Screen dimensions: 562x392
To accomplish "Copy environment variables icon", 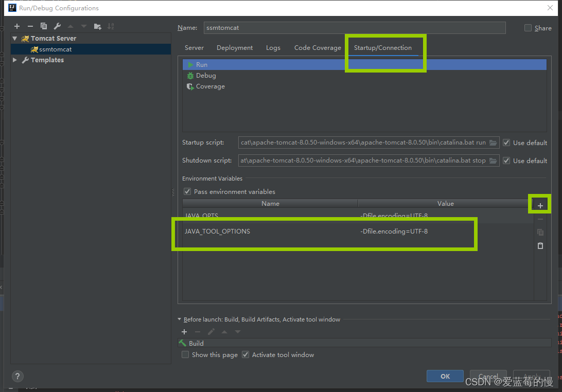I will point(540,233).
